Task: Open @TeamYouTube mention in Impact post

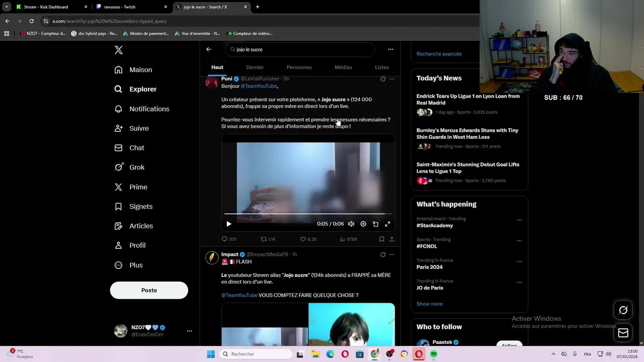Action: pos(239,295)
